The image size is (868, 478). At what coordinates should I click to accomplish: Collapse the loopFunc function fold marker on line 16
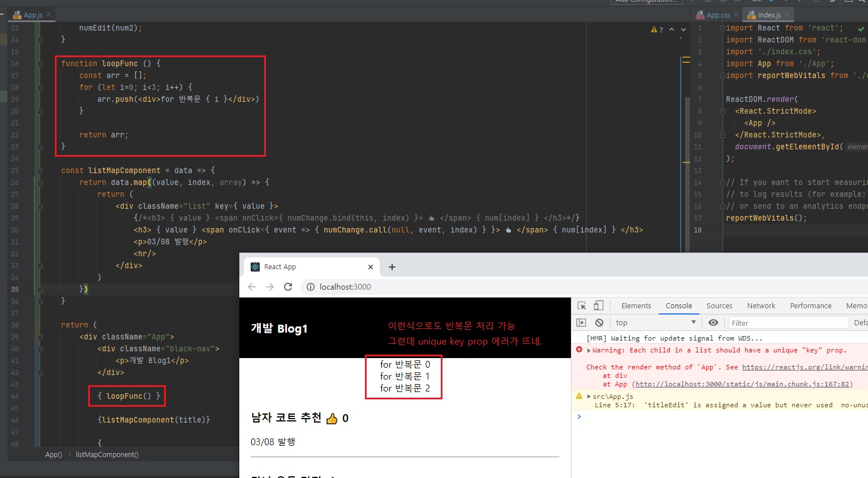[40, 64]
